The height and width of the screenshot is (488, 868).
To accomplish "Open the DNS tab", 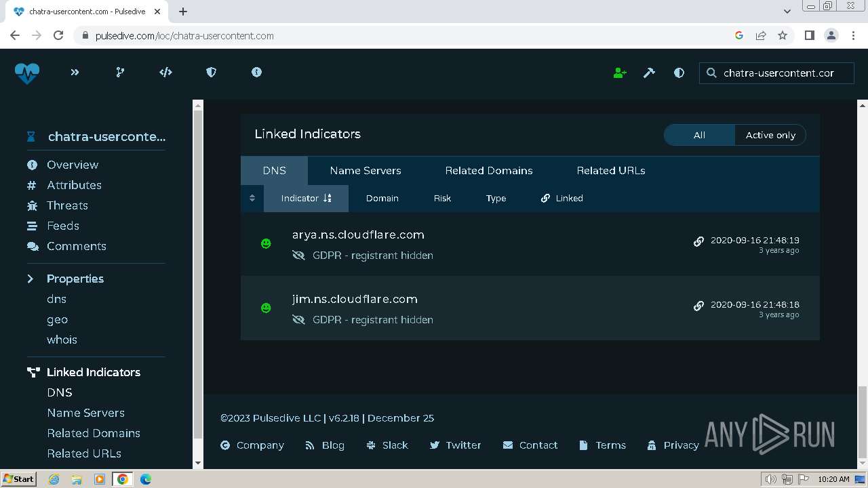I will tap(274, 171).
